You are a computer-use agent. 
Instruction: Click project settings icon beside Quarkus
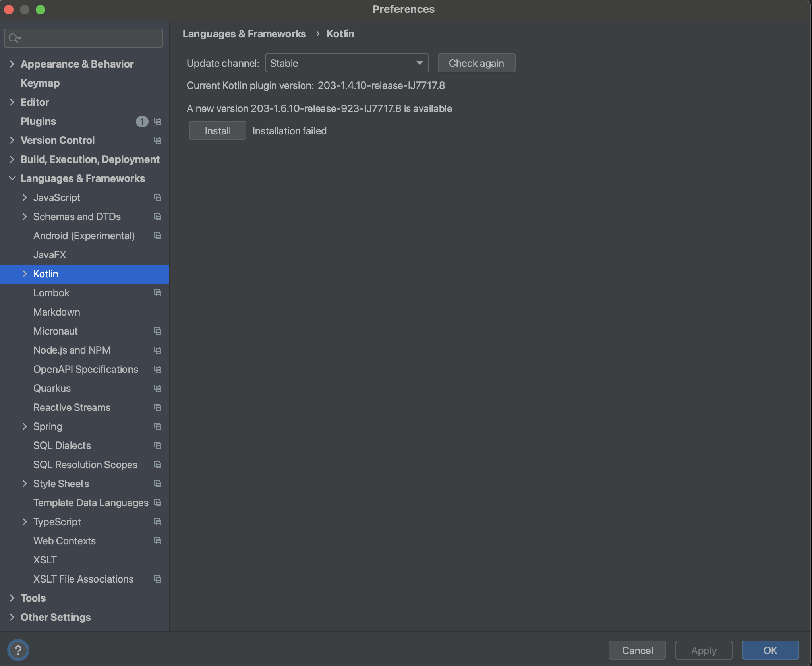tap(158, 388)
